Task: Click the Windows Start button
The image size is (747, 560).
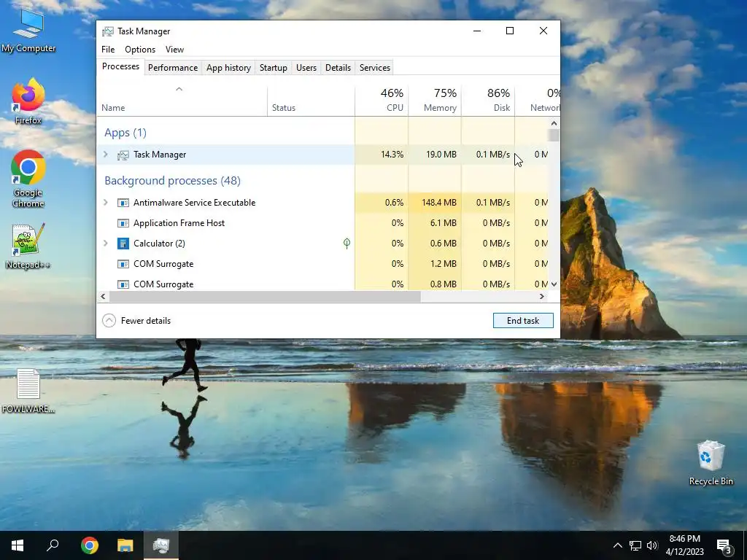Action: click(x=18, y=545)
